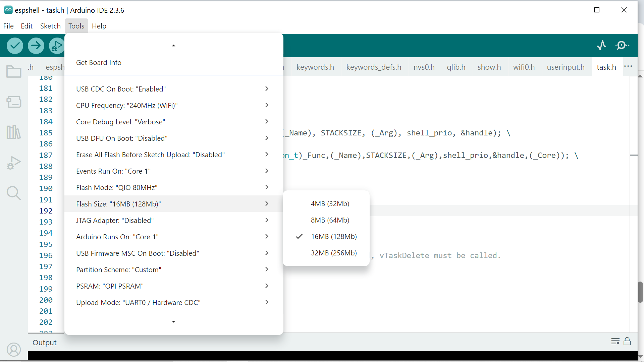Click the 'vTaskDelete must be called.' comment text
644x362 pixels.
click(440, 255)
